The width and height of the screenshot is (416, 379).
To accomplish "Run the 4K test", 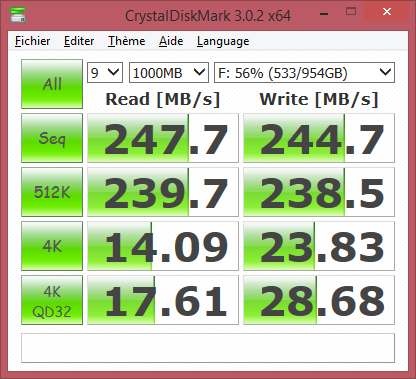I will [x=52, y=246].
